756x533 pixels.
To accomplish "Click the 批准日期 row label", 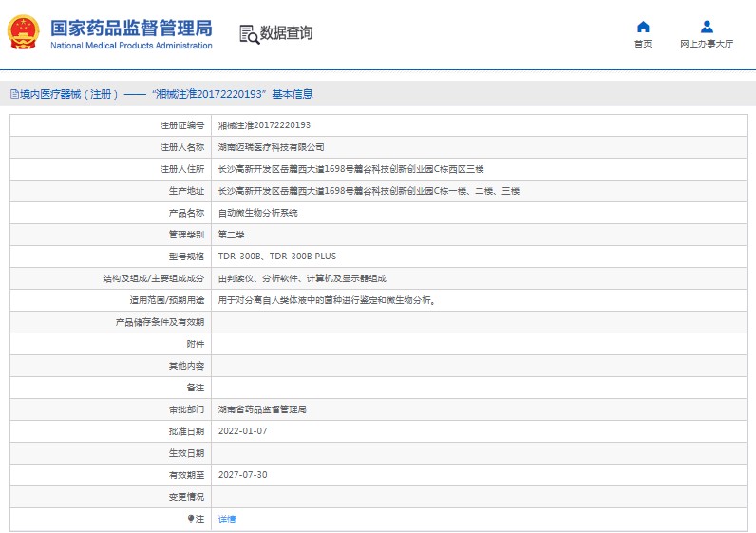I will point(186,431).
